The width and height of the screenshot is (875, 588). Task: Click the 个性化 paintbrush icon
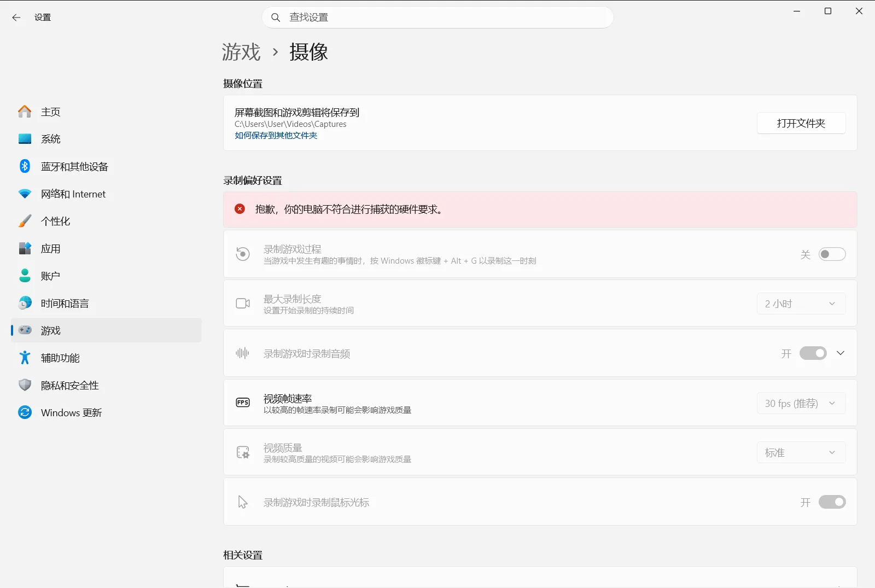(25, 221)
